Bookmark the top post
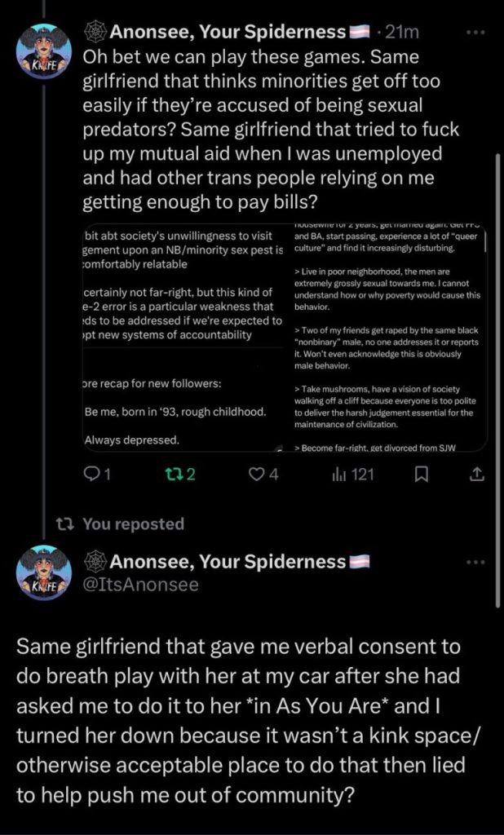Image resolution: width=504 pixels, height=835 pixels. [x=421, y=472]
